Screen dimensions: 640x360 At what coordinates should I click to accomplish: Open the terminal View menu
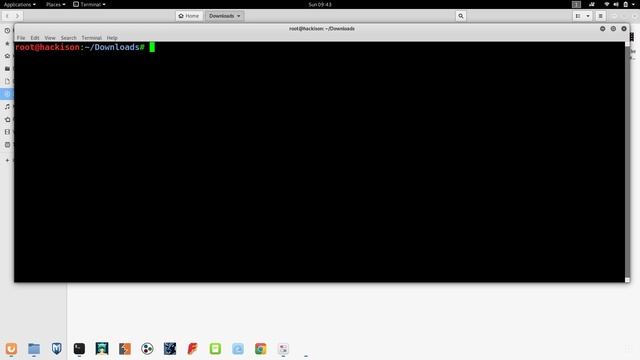click(50, 38)
